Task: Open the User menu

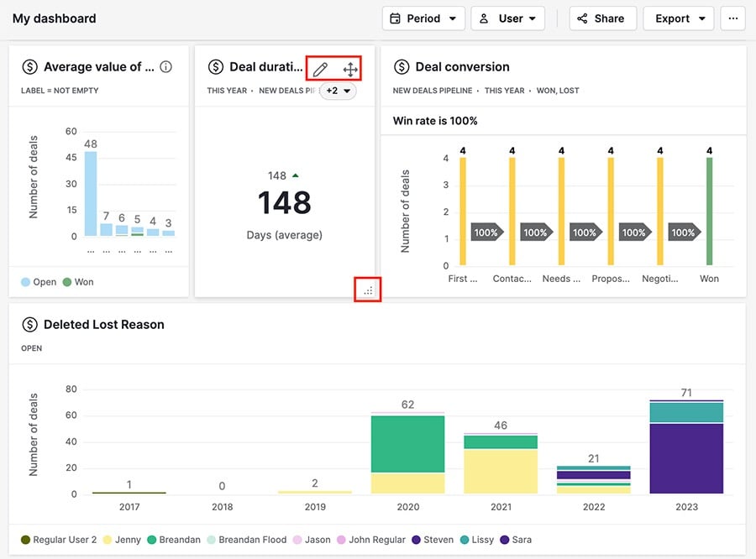Action: [507, 18]
